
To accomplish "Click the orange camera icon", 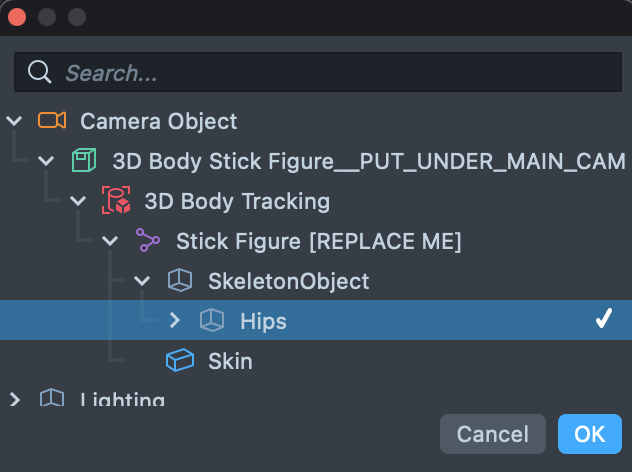I will pyautogui.click(x=52, y=121).
